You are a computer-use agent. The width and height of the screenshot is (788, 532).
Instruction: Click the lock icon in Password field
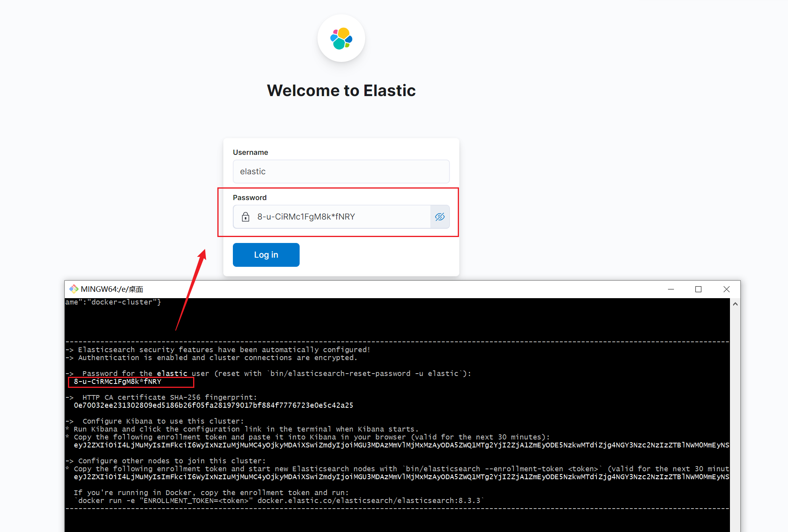[246, 217]
